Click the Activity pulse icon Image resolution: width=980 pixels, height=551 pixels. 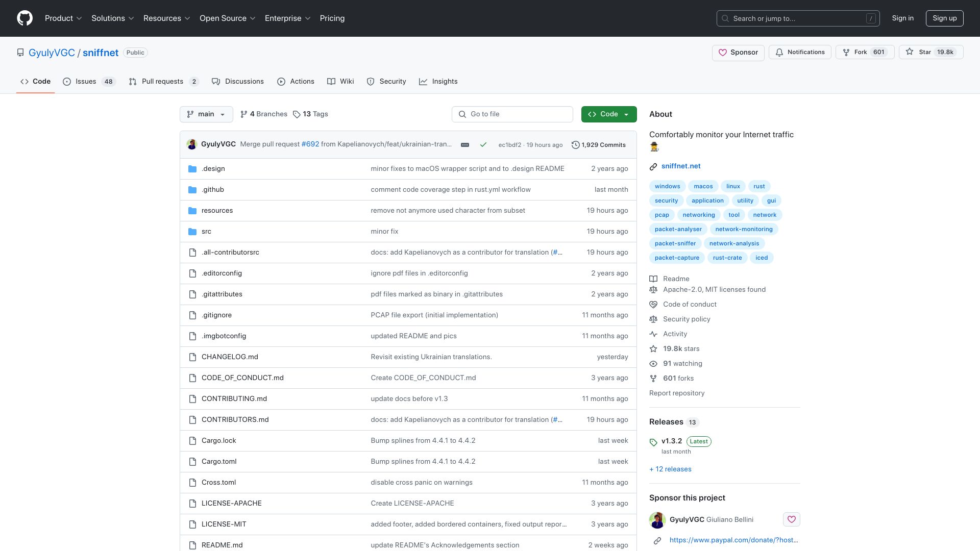pyautogui.click(x=653, y=334)
